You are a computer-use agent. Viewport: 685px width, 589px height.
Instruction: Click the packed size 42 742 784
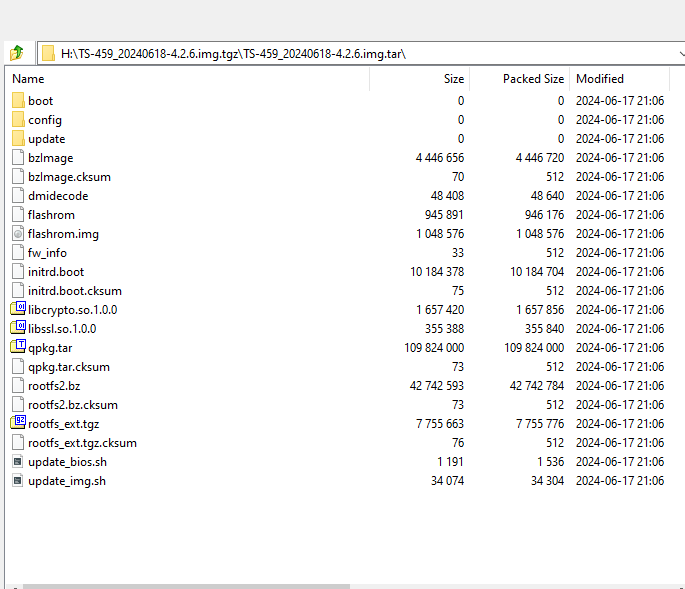pos(536,386)
